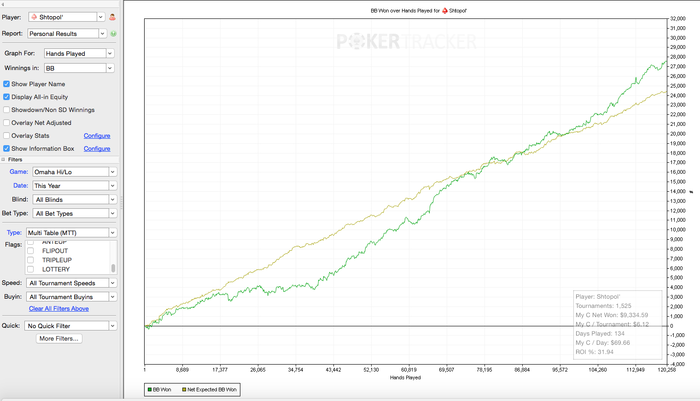Viewport: 700px width, 401px height.
Task: Click the yellow Net Expected BB Won swatch
Action: 184,390
